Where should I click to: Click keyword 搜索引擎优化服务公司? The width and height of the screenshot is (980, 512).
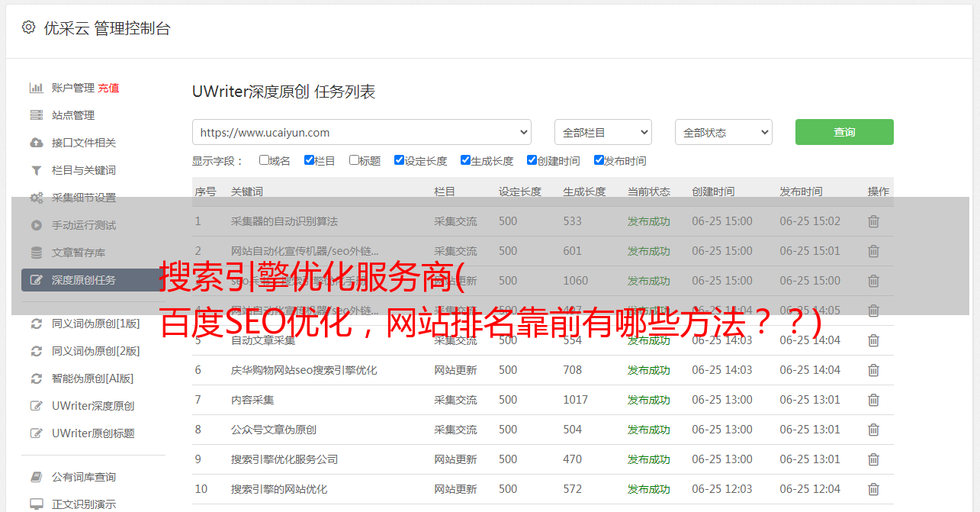[284, 459]
